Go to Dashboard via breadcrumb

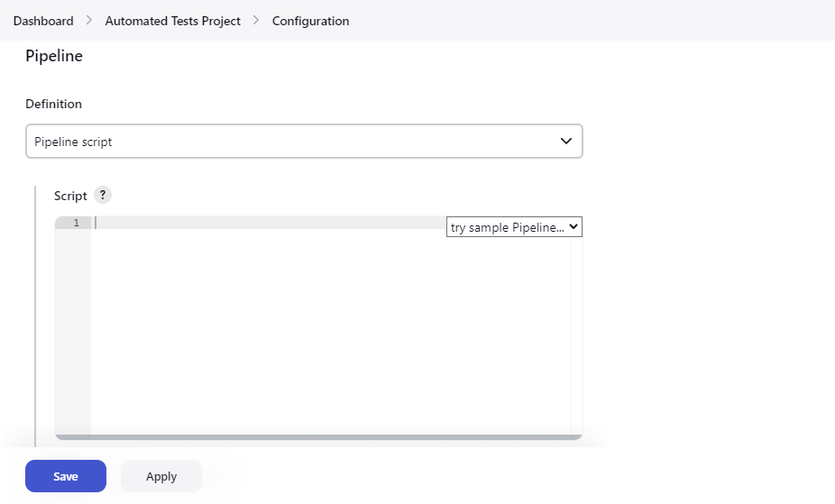coord(43,21)
